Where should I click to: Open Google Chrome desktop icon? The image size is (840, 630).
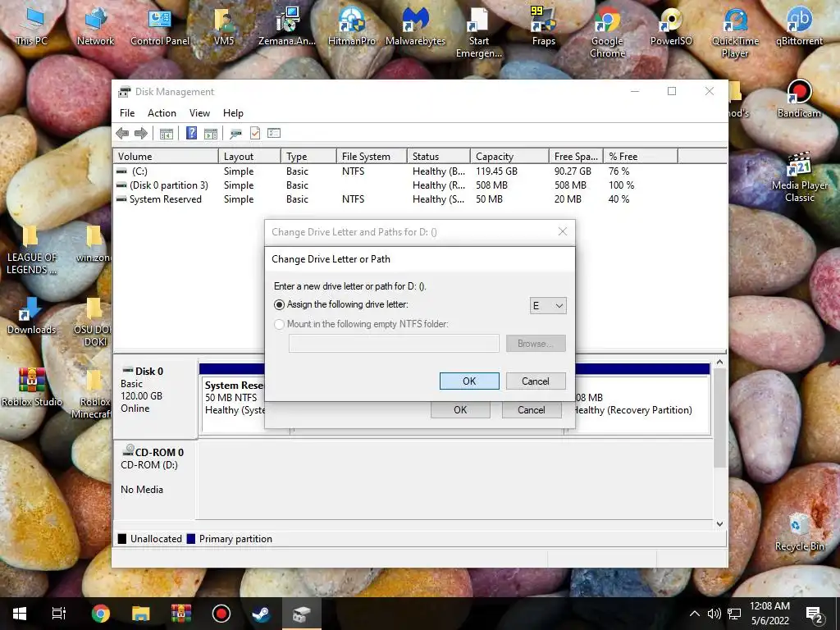pos(607,32)
